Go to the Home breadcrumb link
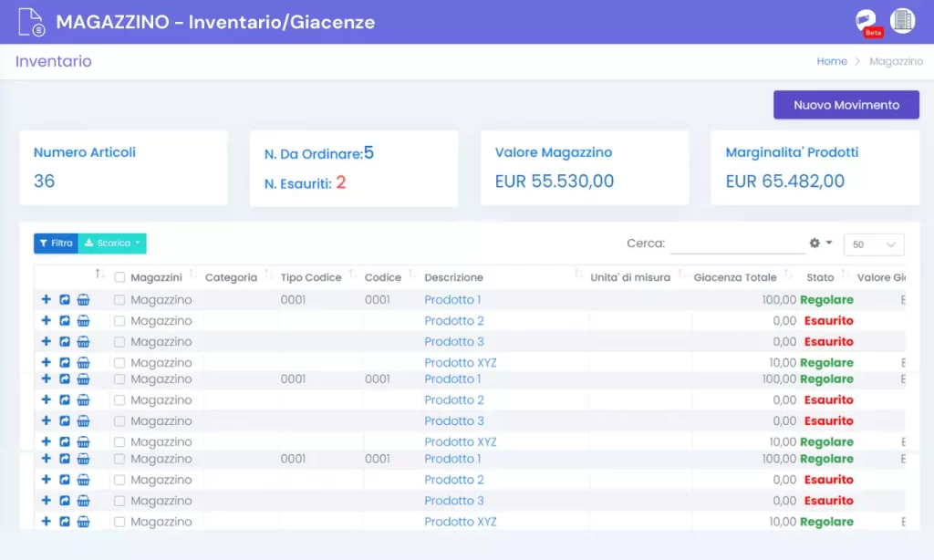The width and height of the screenshot is (934, 560). click(x=832, y=61)
